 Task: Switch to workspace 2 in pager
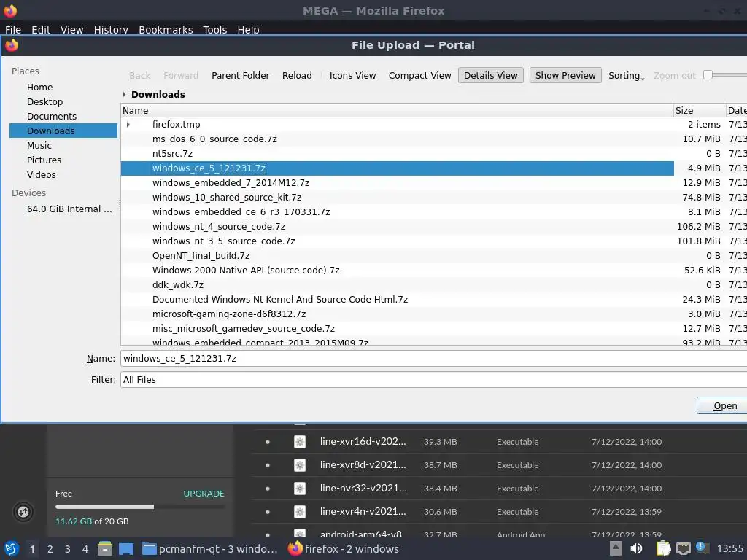[x=50, y=549]
